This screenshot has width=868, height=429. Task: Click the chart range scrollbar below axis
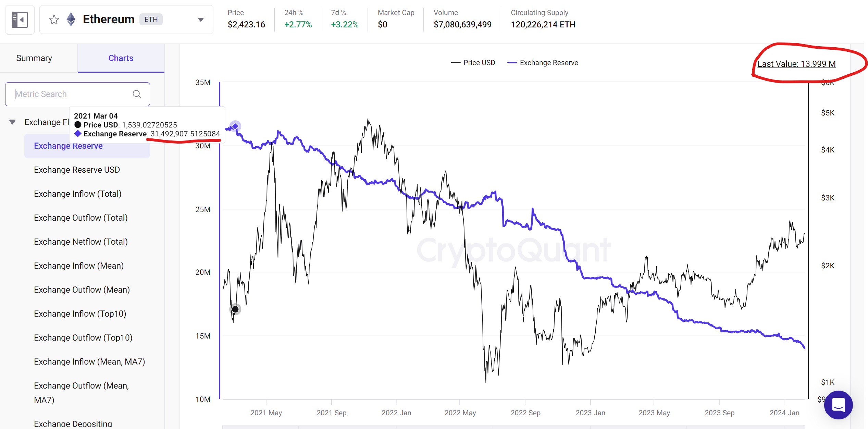click(514, 427)
